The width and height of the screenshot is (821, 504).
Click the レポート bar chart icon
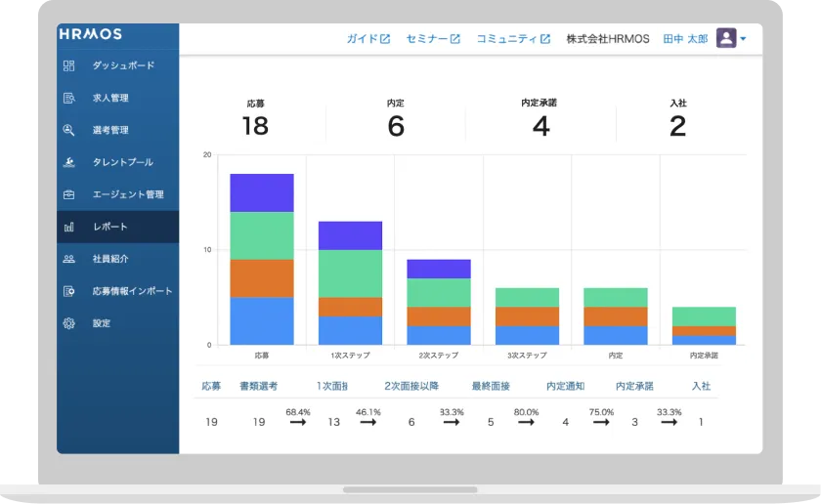pos(68,227)
